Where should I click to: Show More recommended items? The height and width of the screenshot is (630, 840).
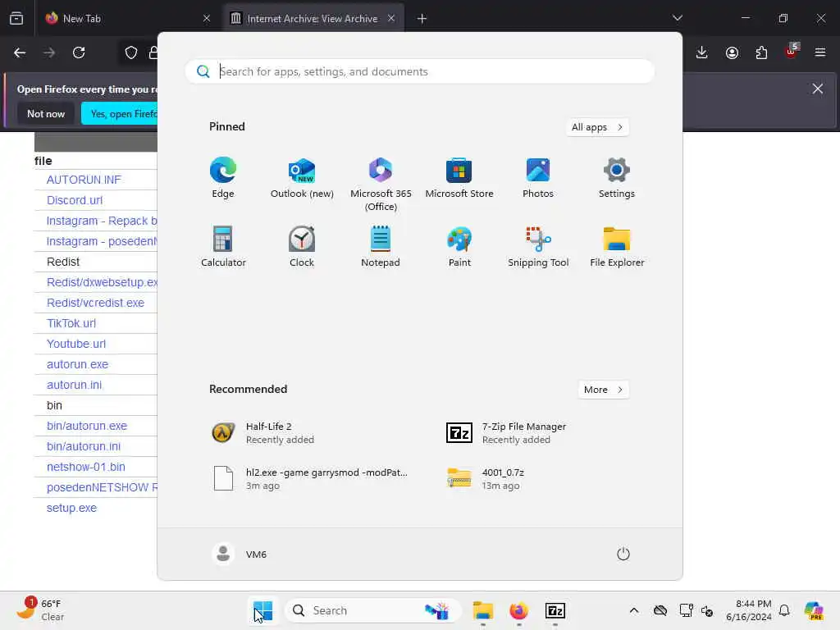click(x=604, y=390)
